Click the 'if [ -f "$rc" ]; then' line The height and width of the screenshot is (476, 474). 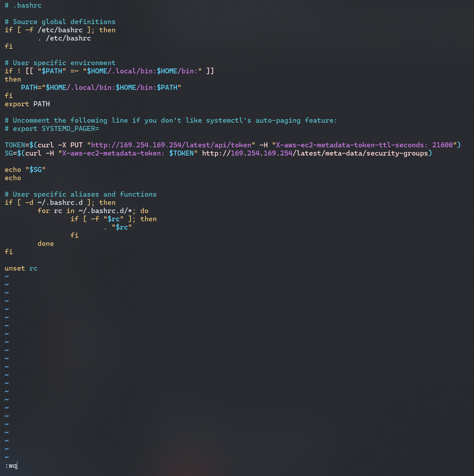(114, 219)
